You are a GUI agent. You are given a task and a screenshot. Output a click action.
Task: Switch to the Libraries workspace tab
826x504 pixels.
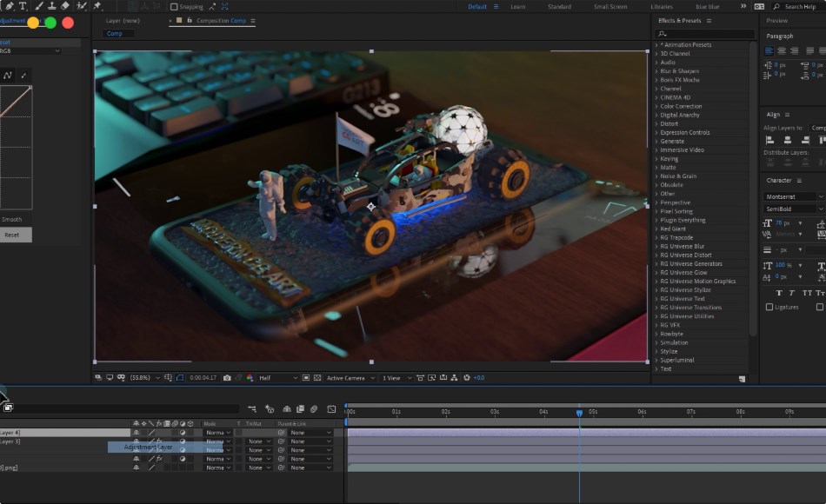pyautogui.click(x=662, y=7)
